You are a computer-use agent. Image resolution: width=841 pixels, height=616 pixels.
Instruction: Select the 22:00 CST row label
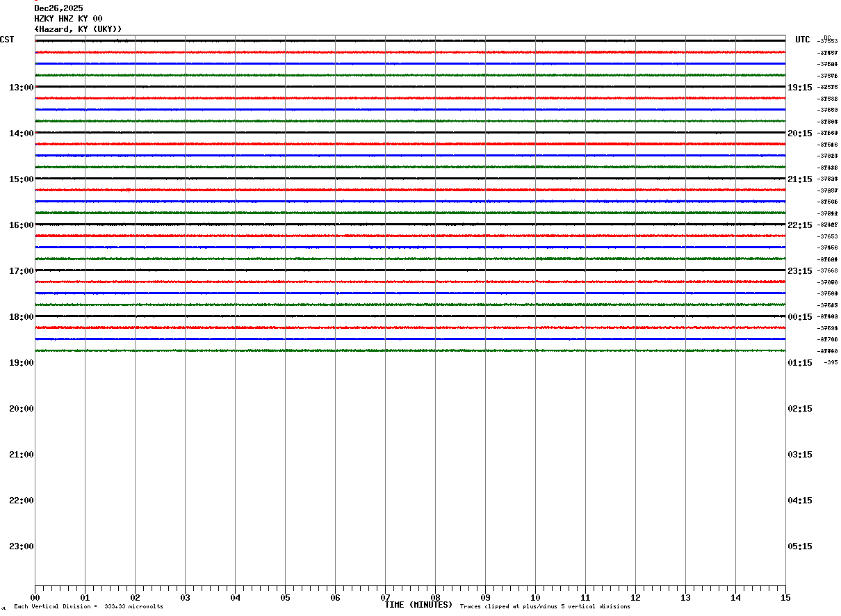tap(22, 501)
